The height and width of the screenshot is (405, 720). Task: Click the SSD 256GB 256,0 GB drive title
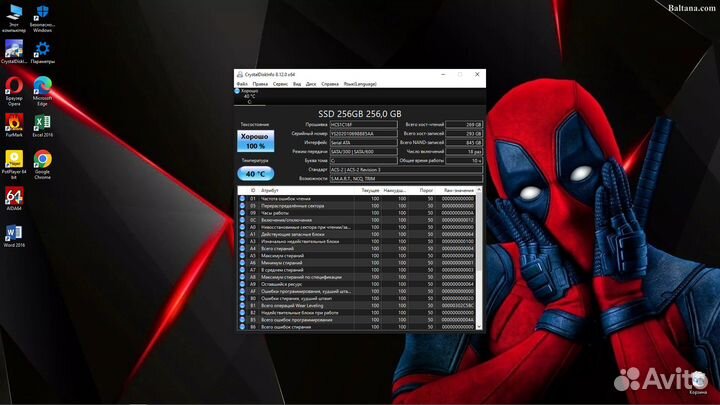pos(360,113)
